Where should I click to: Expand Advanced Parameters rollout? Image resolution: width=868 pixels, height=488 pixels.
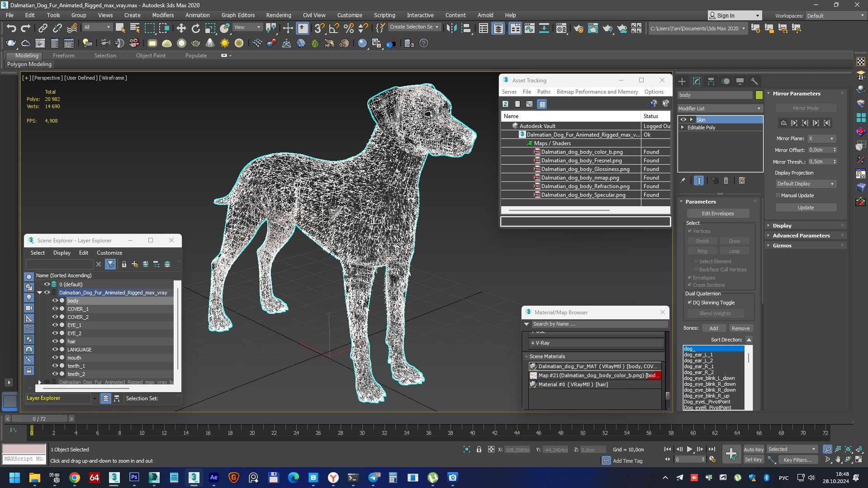pos(806,235)
